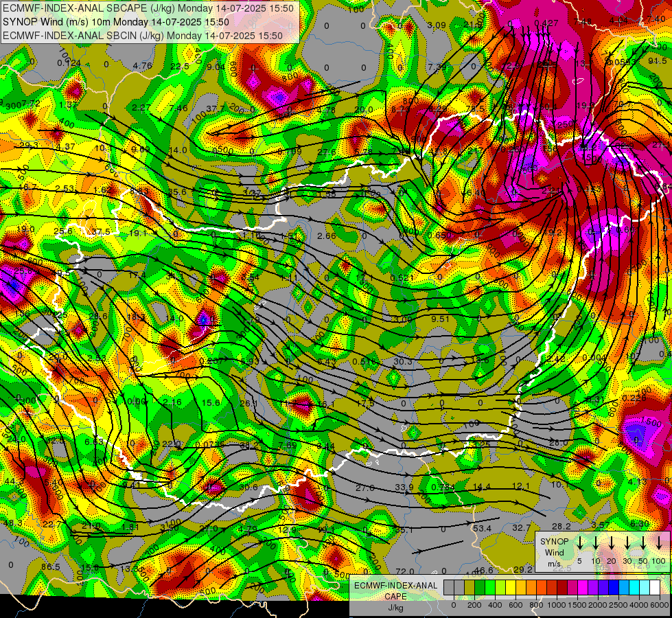Image resolution: width=672 pixels, height=618 pixels.
Task: Click the map value 0.226
Action: click(634, 398)
